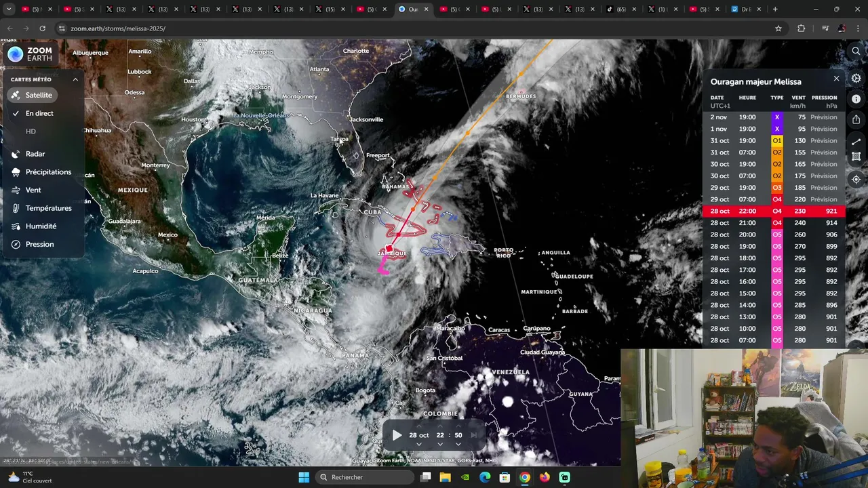The height and width of the screenshot is (488, 868).
Task: Open a new browser tab
Action: coord(775,9)
